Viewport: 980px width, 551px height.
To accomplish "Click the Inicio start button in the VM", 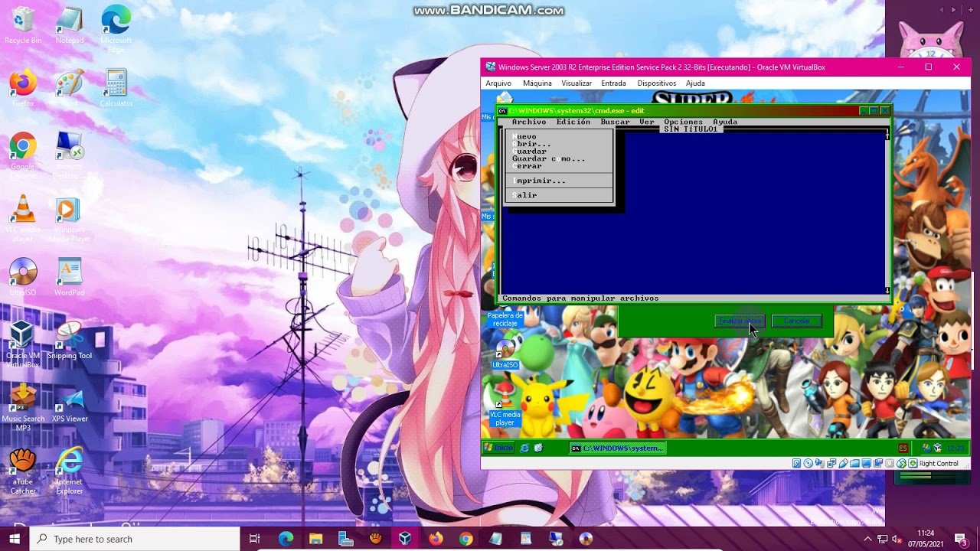I will (499, 448).
